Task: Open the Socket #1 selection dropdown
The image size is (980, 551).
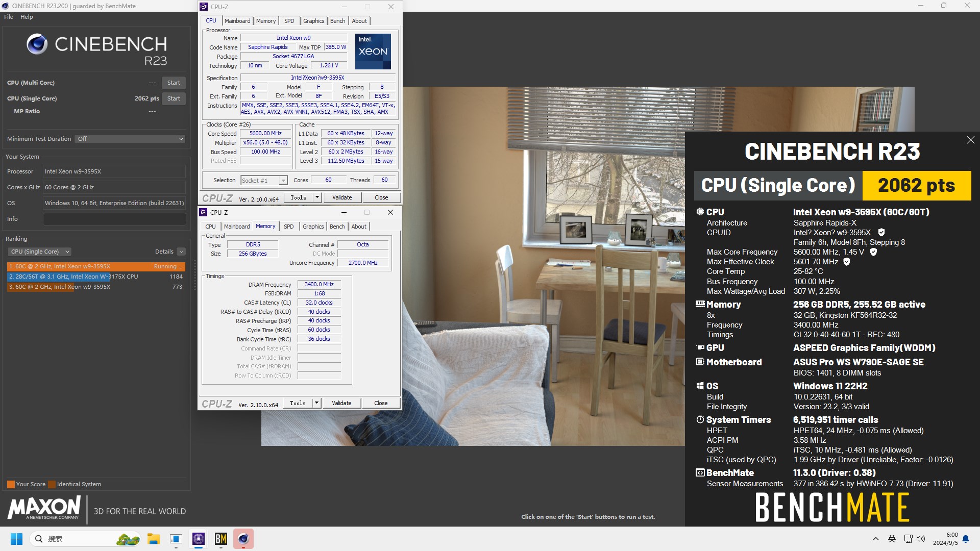Action: pos(264,180)
